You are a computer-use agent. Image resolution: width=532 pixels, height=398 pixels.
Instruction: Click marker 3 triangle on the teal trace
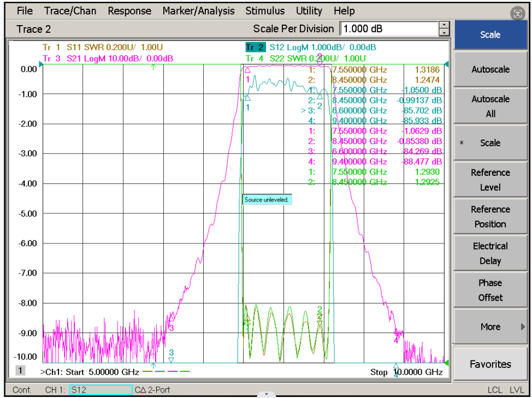172,360
